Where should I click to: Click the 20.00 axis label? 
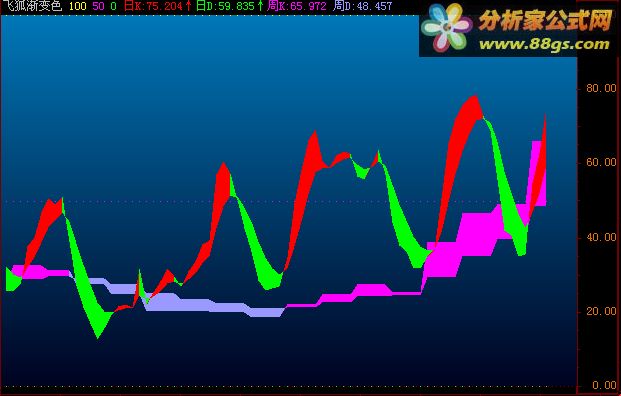tap(601, 311)
